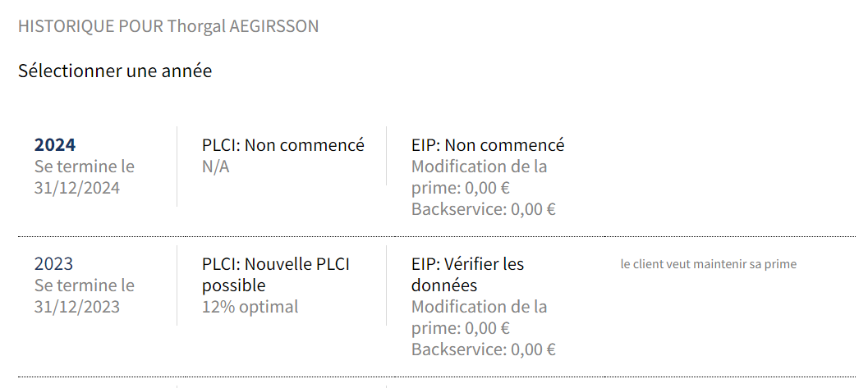
Task: Click the 31/12/2024 end date
Action: point(77,188)
